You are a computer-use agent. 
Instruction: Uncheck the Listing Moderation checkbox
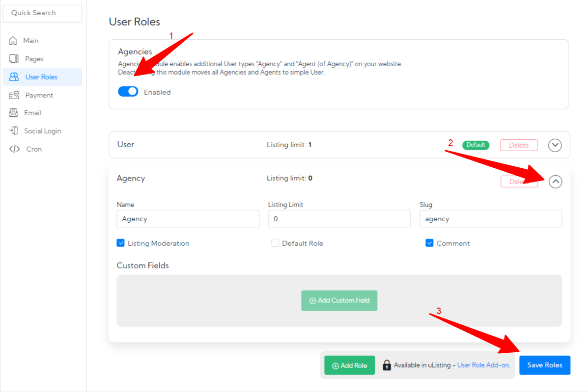(121, 243)
